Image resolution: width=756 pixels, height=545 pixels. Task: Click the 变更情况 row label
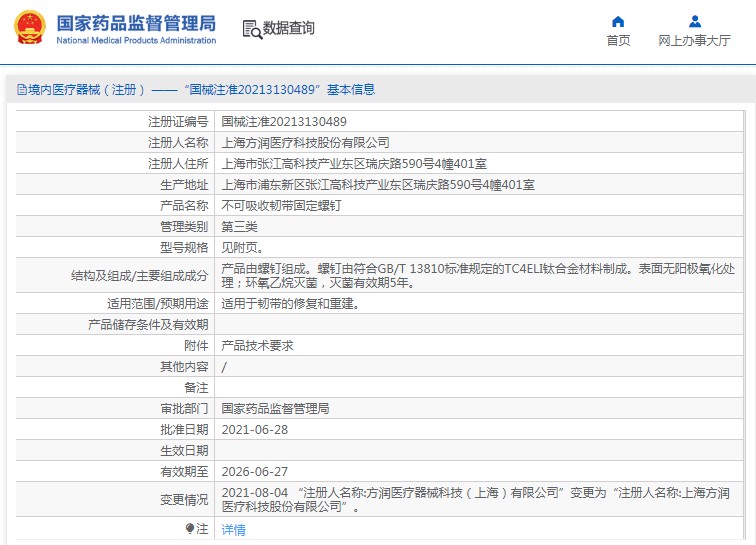[184, 500]
